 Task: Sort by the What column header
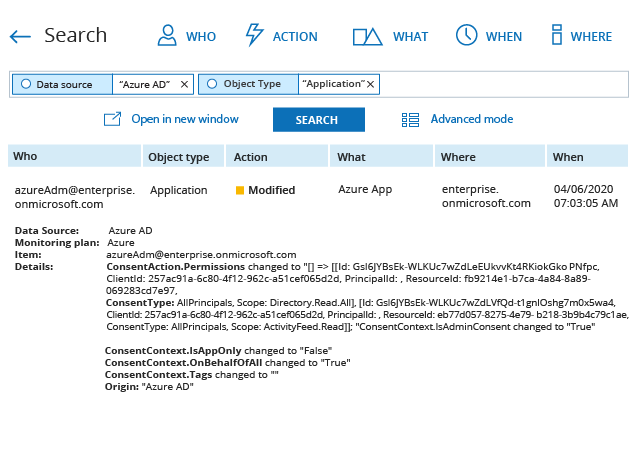[x=381, y=156]
